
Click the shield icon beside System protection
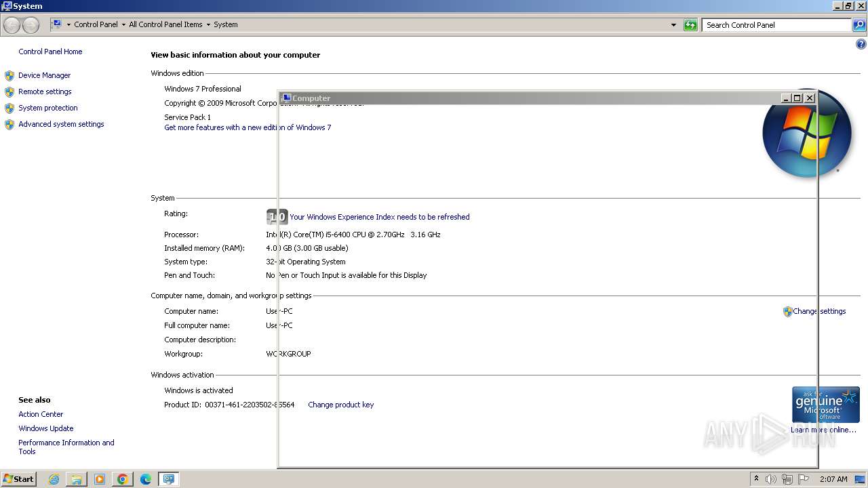click(9, 108)
